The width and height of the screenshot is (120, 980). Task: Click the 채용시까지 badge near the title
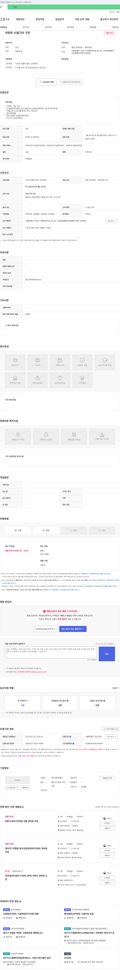point(109,33)
